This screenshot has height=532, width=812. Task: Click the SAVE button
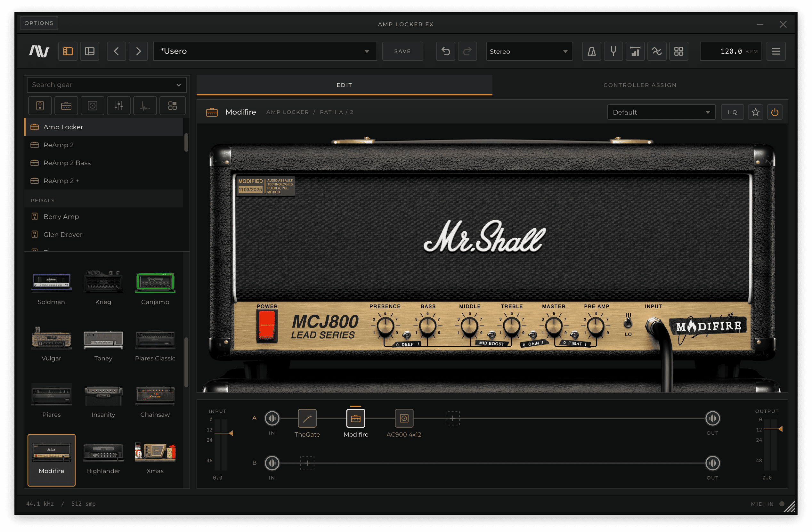[x=402, y=51]
